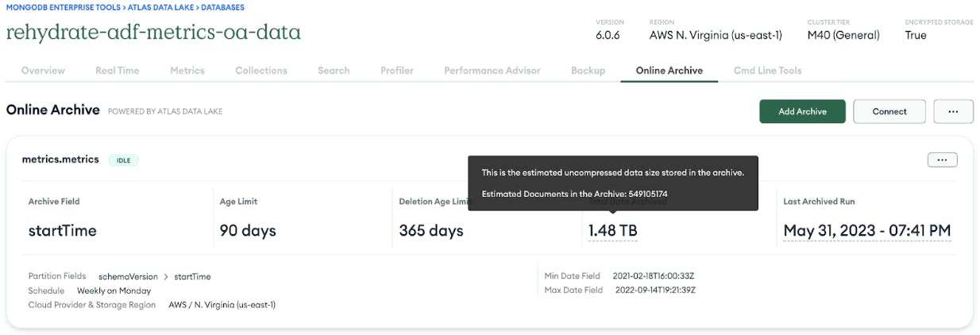Click the MongoDB Enterprise Tools breadcrumb
980x335 pixels.
63,7
